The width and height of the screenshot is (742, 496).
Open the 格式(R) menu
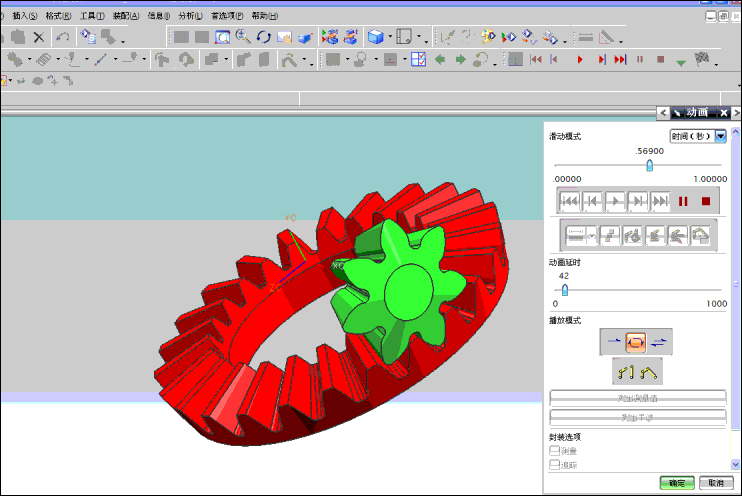(x=58, y=16)
